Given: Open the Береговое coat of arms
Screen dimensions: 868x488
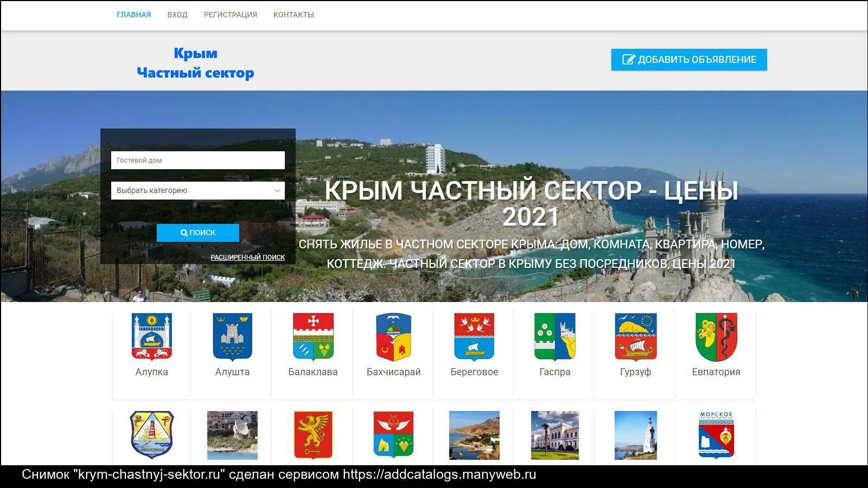Looking at the screenshot, I should click(474, 337).
